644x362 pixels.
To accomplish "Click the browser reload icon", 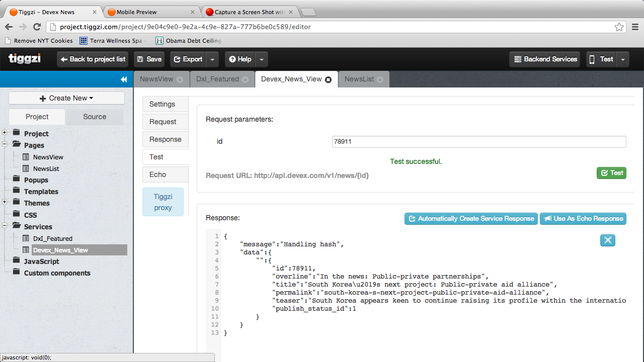I will pyautogui.click(x=37, y=27).
